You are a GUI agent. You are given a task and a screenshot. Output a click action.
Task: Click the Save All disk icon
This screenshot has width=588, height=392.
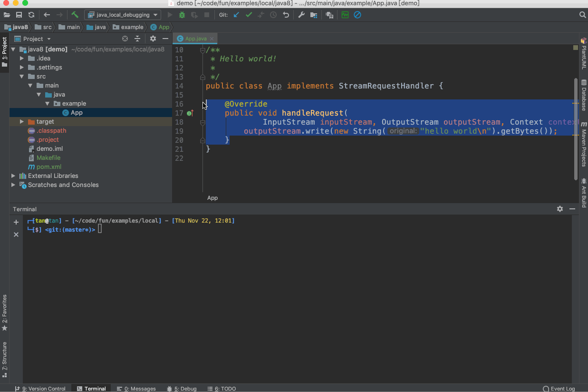[x=19, y=15]
